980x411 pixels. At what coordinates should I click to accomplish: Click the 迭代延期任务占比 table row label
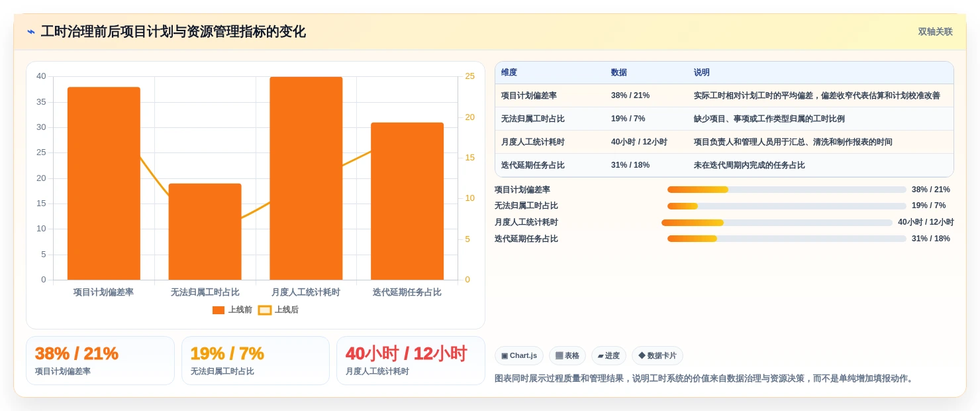coord(533,165)
